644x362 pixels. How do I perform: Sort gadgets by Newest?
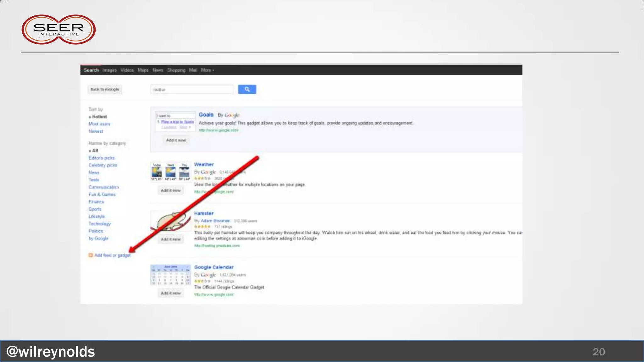96,131
